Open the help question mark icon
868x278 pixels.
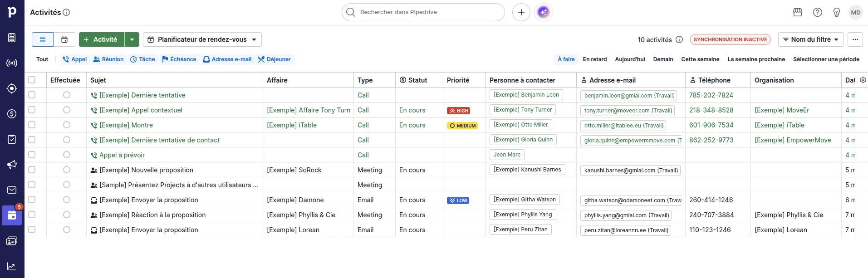pyautogui.click(x=818, y=12)
